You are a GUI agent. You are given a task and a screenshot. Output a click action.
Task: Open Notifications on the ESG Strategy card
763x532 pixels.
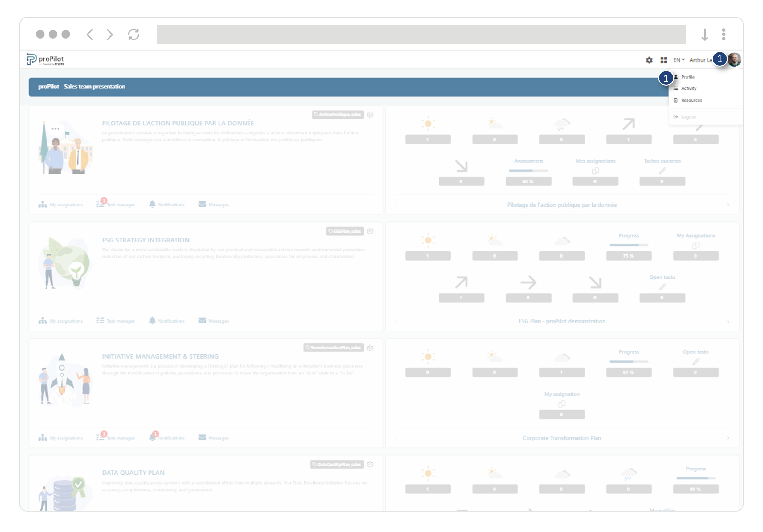click(166, 321)
